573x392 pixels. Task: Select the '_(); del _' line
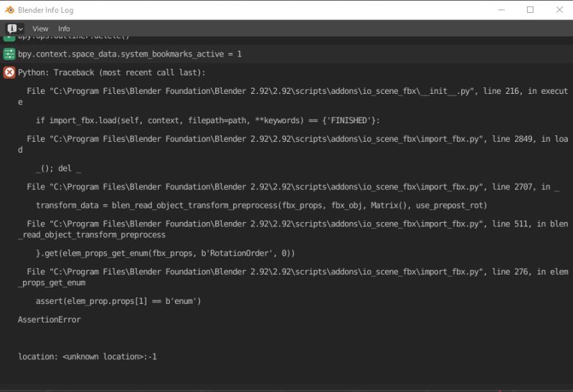[x=59, y=168]
